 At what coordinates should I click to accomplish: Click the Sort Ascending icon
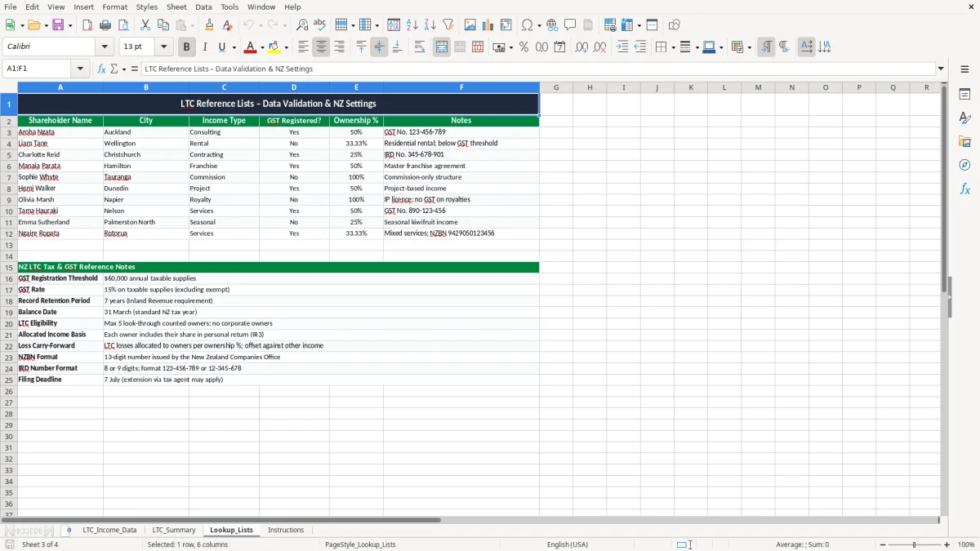click(x=412, y=25)
